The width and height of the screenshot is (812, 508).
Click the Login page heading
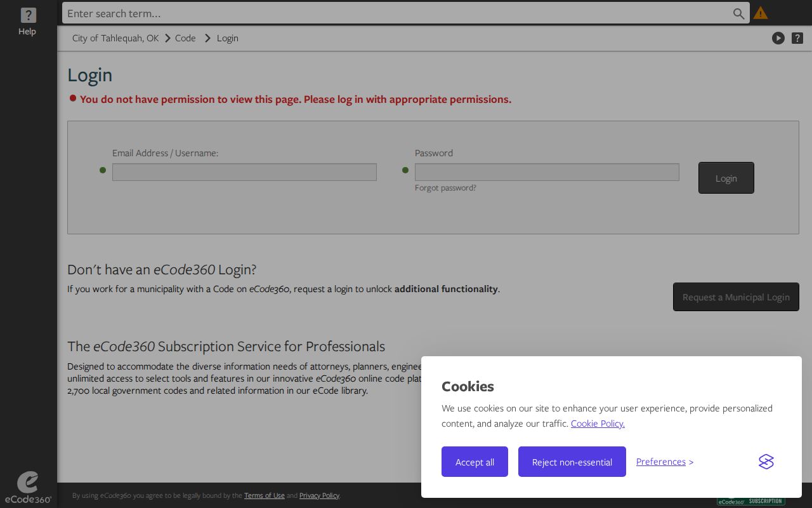90,75
